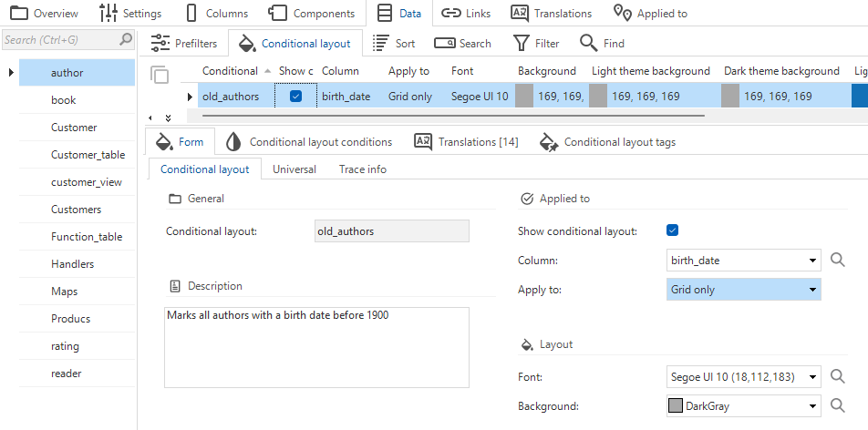Expand the author row arrow in sidebar
This screenshot has width=868, height=430.
tap(11, 73)
